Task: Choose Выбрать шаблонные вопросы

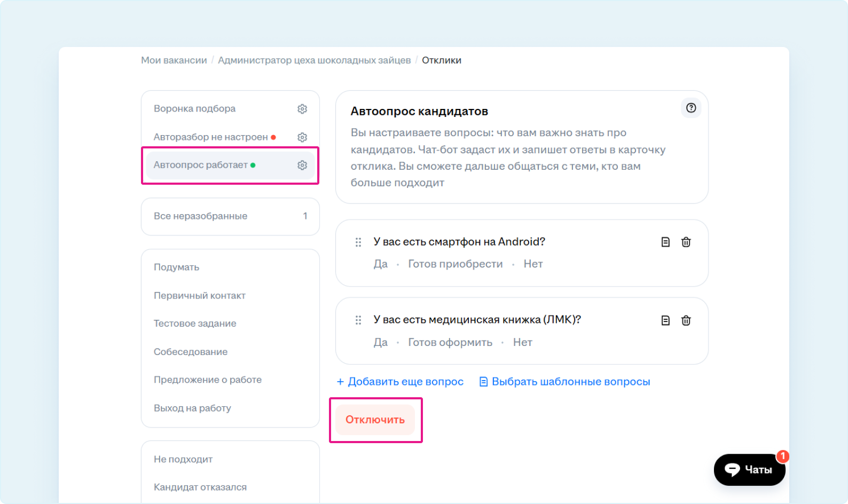Action: 565,382
